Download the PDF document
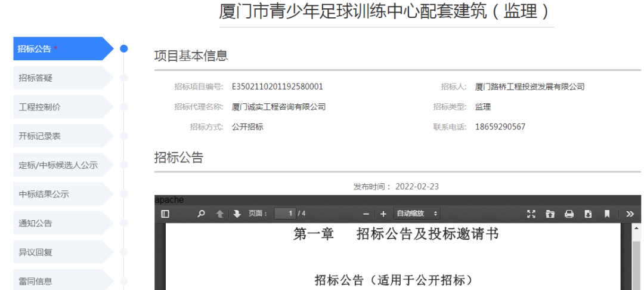The image size is (644, 290). coord(588,214)
